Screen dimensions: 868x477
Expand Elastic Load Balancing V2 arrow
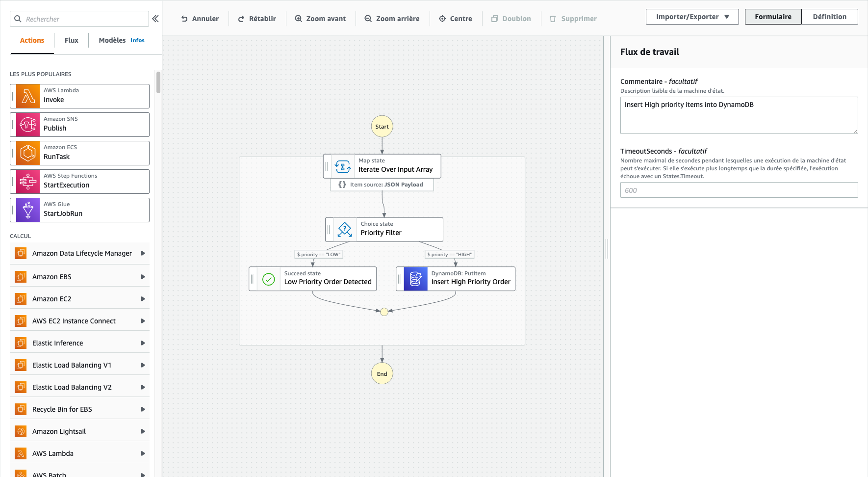pos(143,387)
